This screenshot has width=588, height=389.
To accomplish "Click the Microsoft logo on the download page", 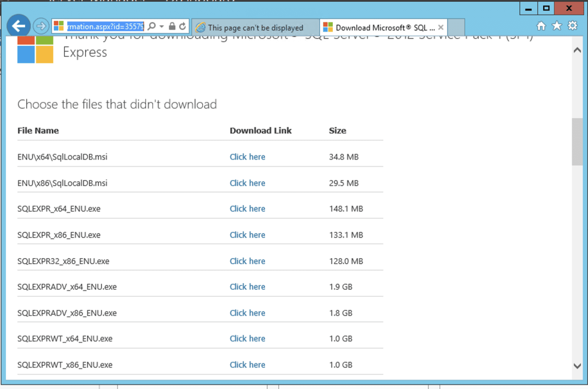I will coord(35,50).
